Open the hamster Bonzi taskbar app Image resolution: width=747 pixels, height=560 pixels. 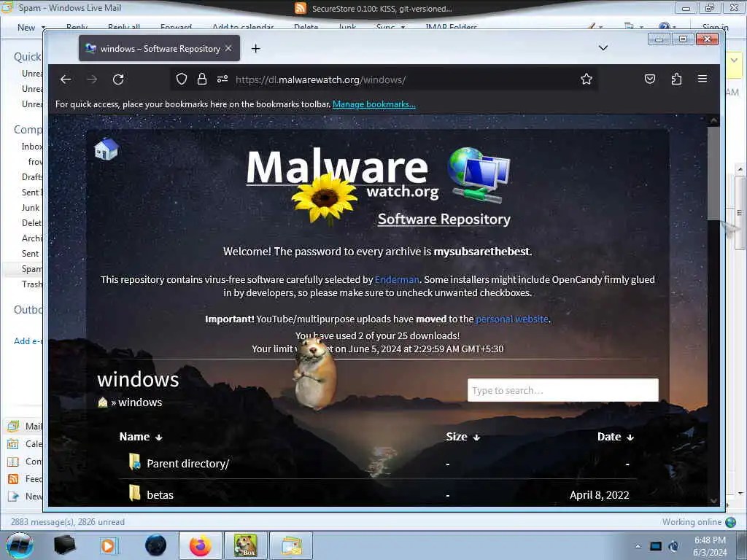(x=245, y=545)
